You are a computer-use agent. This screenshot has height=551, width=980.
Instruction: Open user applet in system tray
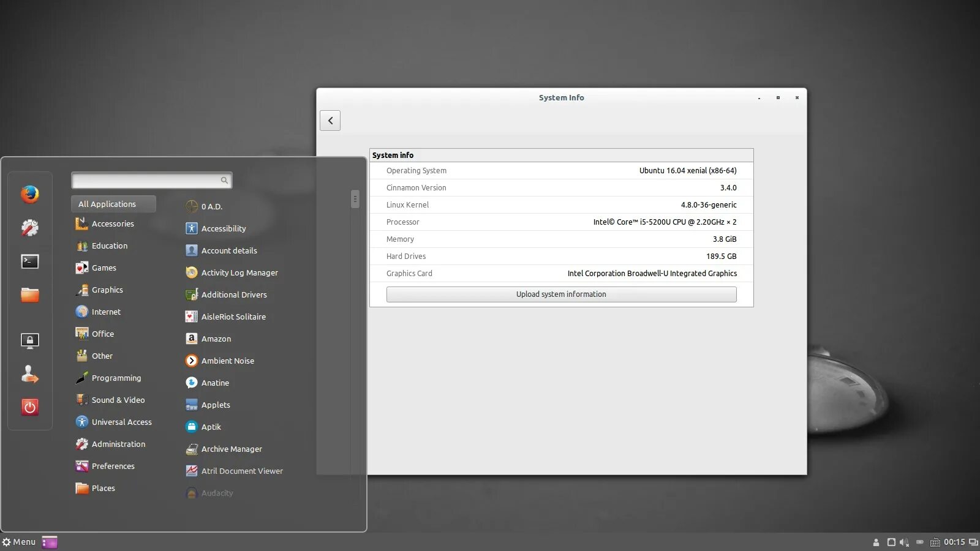click(x=876, y=542)
